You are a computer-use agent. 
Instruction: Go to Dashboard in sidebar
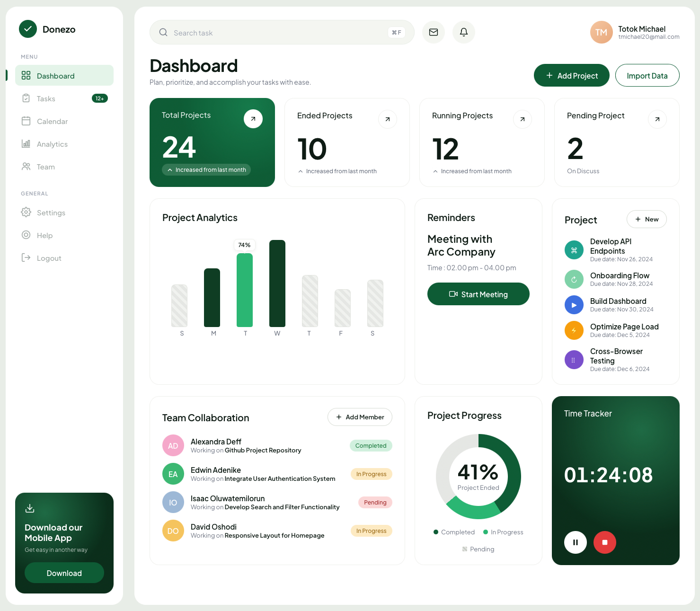click(64, 76)
